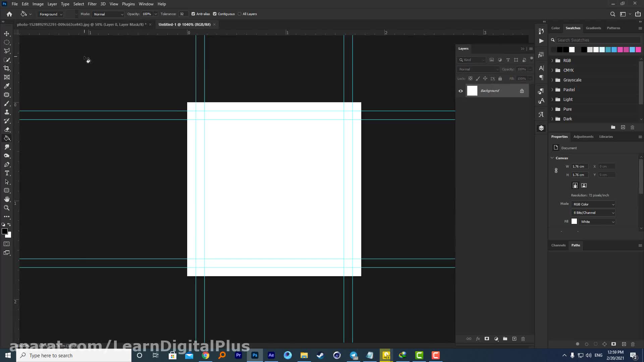Expand the Pastel swatches folder
Image resolution: width=644 pixels, height=362 pixels.
pyautogui.click(x=552, y=90)
